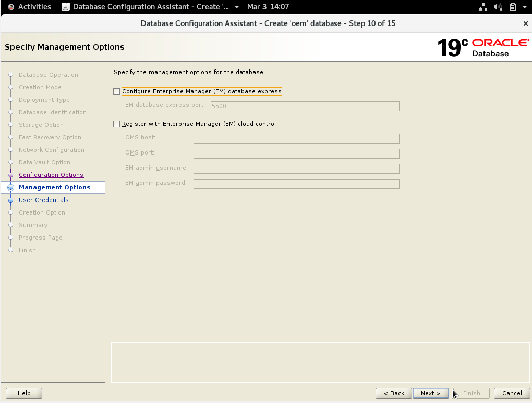The width and height of the screenshot is (532, 403).
Task: Click the Database Identification step label
Action: 53,112
